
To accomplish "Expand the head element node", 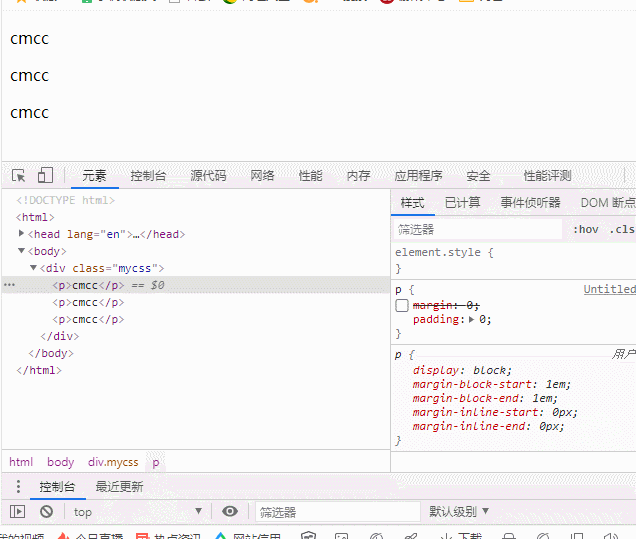I will (x=21, y=233).
